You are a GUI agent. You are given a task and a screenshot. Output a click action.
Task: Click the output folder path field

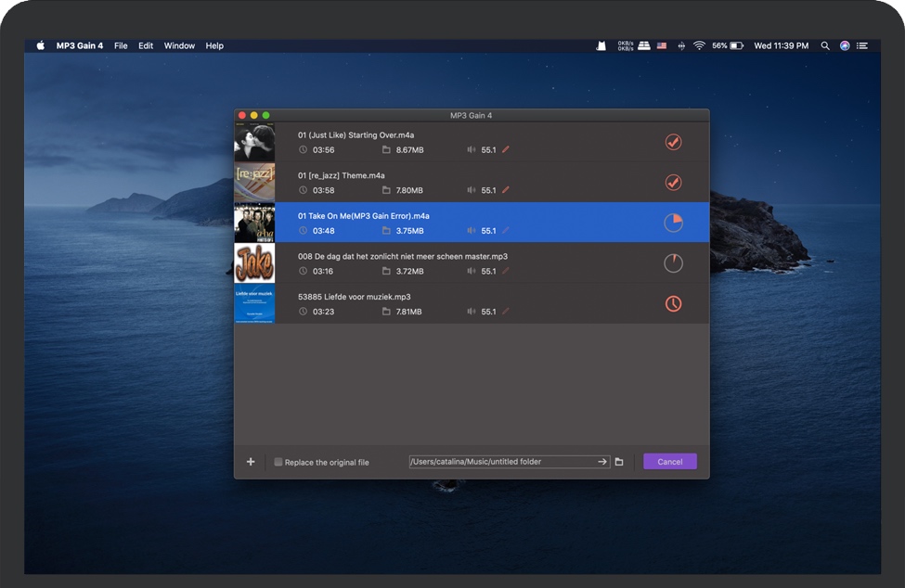click(501, 462)
